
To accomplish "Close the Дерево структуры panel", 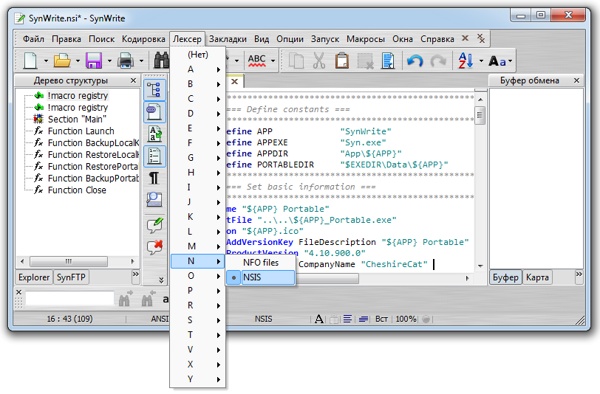I will (133, 80).
